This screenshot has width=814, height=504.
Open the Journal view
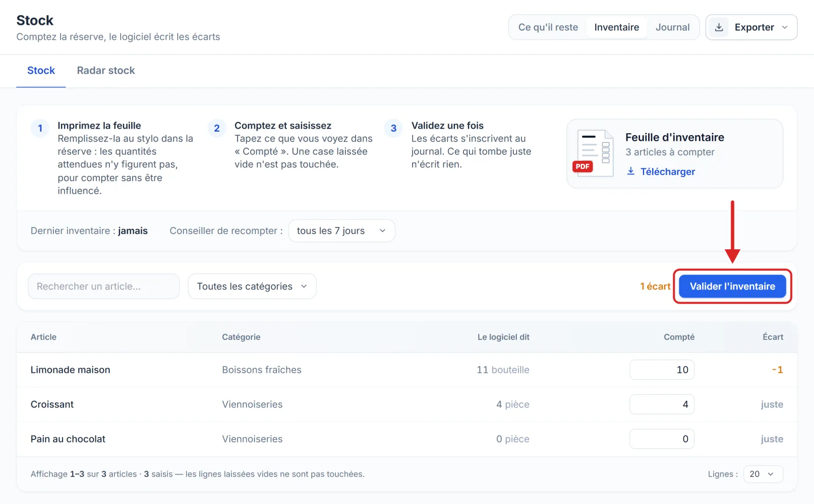(673, 27)
